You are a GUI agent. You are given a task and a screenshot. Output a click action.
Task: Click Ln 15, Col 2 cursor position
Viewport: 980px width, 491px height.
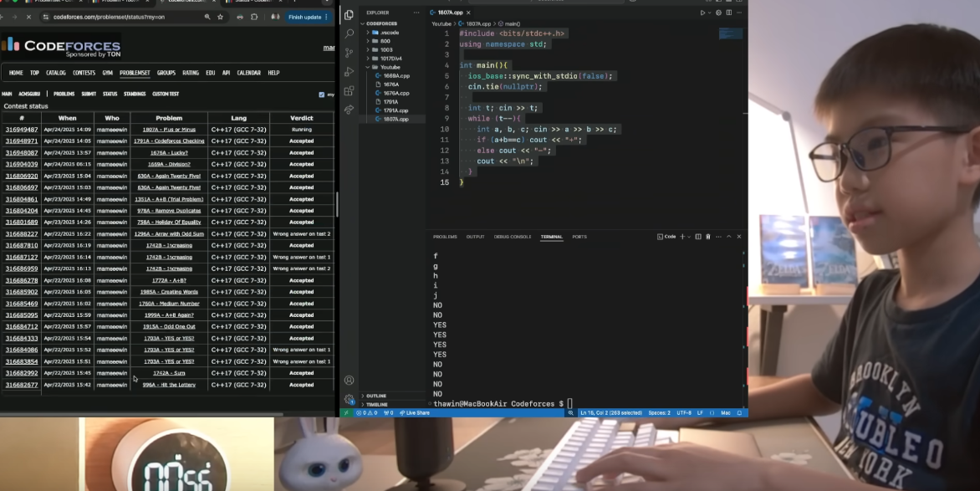[610, 413]
